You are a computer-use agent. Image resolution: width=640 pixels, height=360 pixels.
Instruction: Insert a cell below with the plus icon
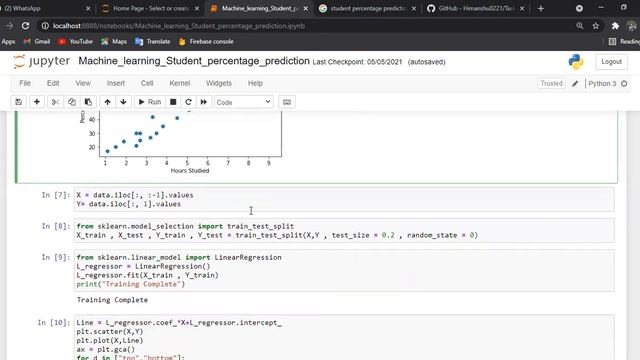click(x=37, y=102)
